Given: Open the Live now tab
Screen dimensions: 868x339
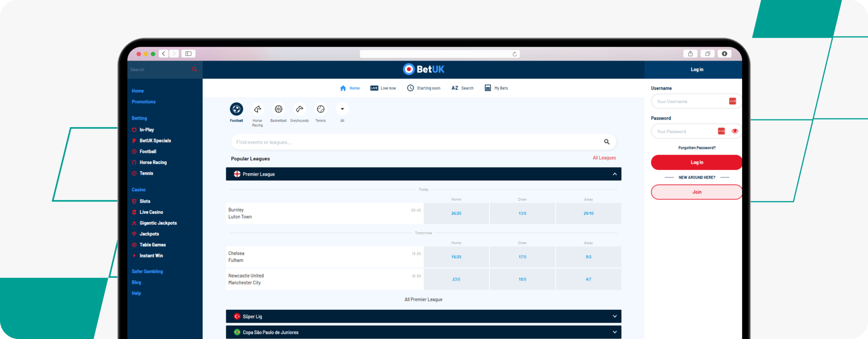Looking at the screenshot, I should [x=383, y=88].
